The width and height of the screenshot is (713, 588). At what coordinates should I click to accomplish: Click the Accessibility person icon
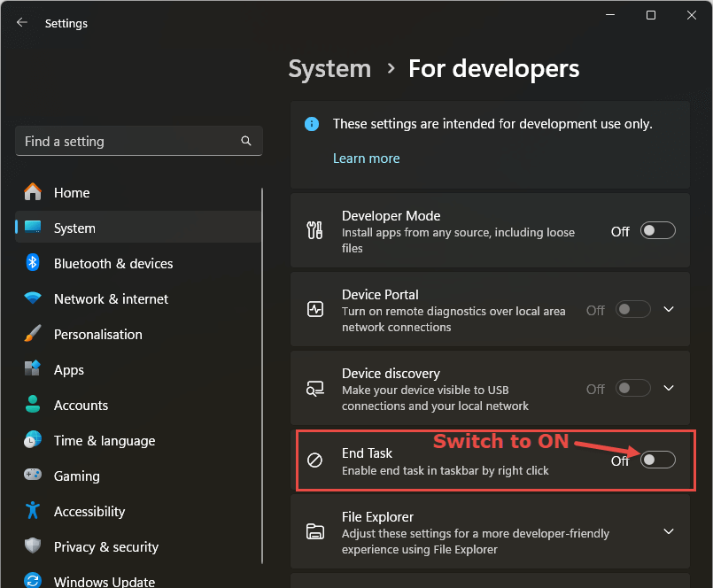click(x=33, y=511)
